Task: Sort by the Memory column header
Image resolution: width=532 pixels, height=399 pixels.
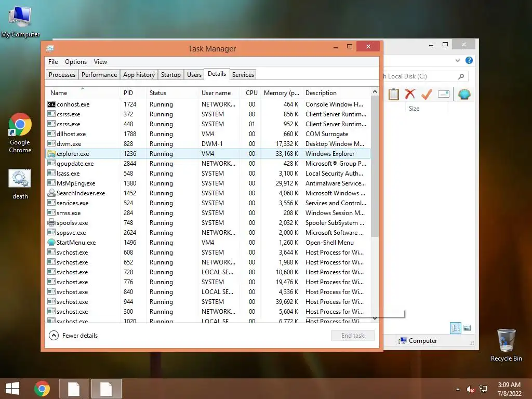Action: pyautogui.click(x=281, y=93)
